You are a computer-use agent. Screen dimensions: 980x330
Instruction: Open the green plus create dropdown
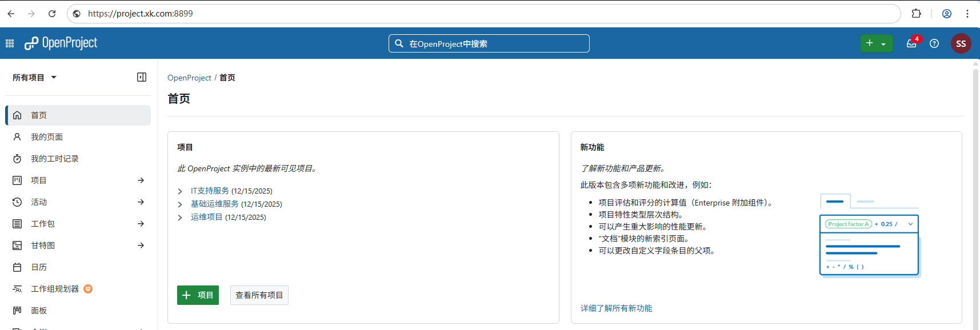[877, 43]
